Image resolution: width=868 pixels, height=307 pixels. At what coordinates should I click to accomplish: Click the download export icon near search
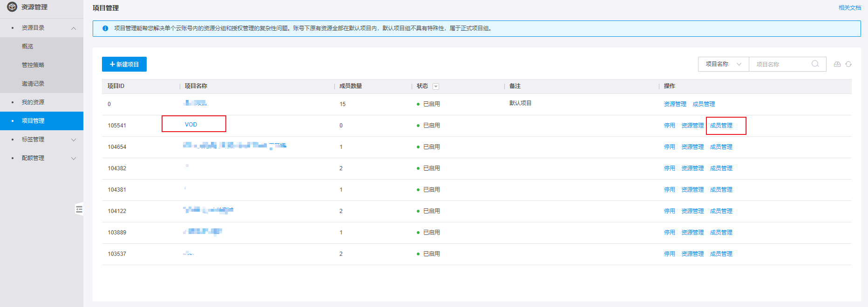click(837, 64)
